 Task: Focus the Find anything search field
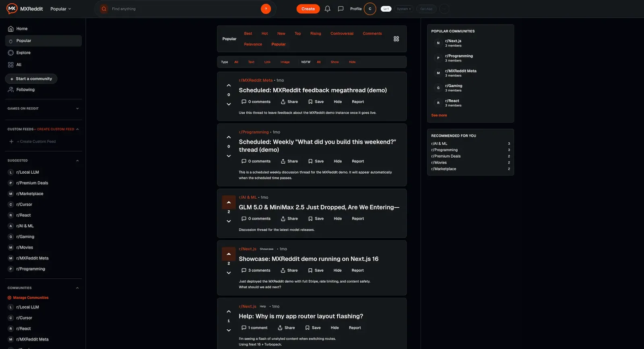185,9
